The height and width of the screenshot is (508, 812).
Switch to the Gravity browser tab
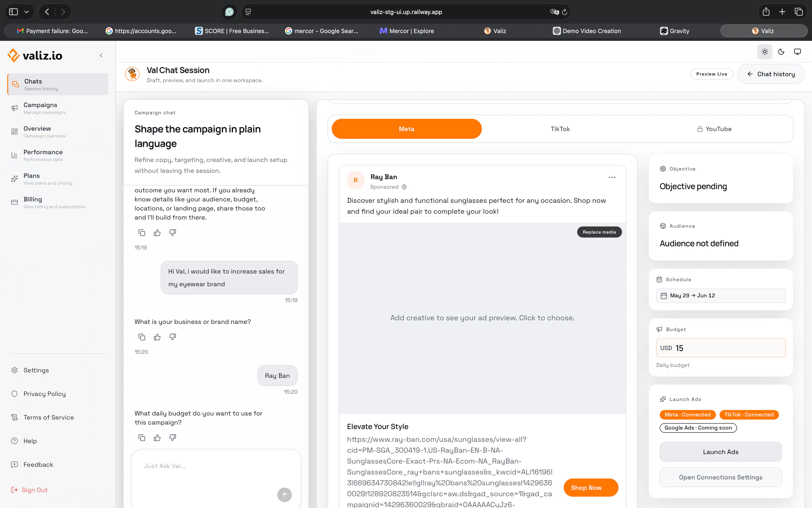[x=675, y=31]
